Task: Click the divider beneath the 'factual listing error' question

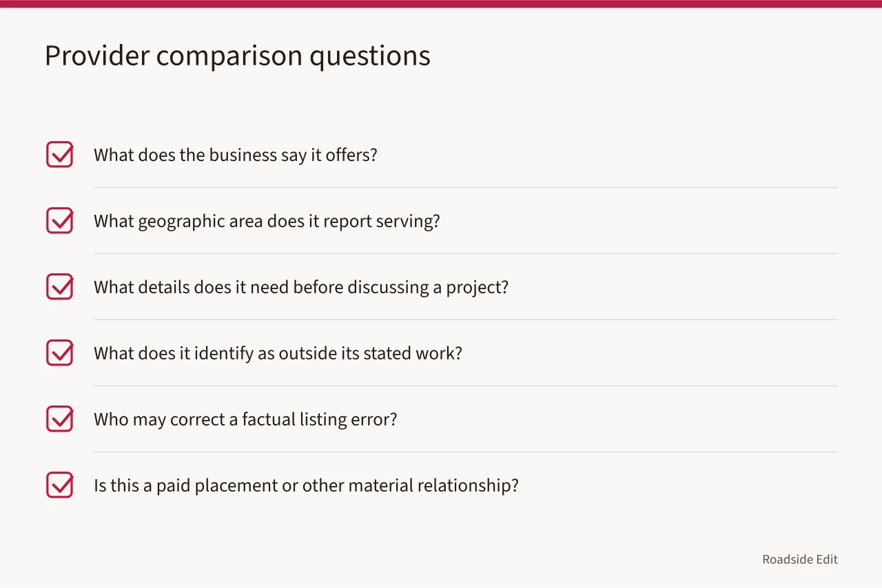Action: [x=466, y=452]
